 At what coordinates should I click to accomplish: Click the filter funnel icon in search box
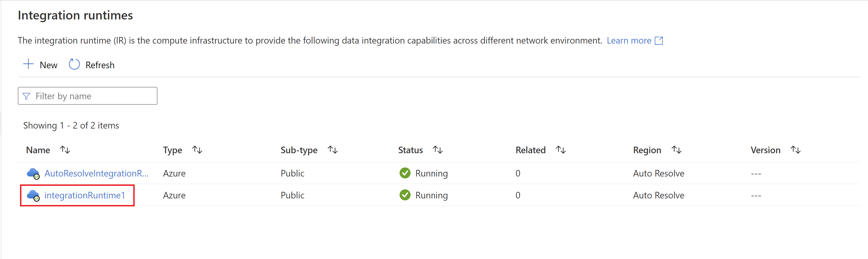(x=26, y=96)
